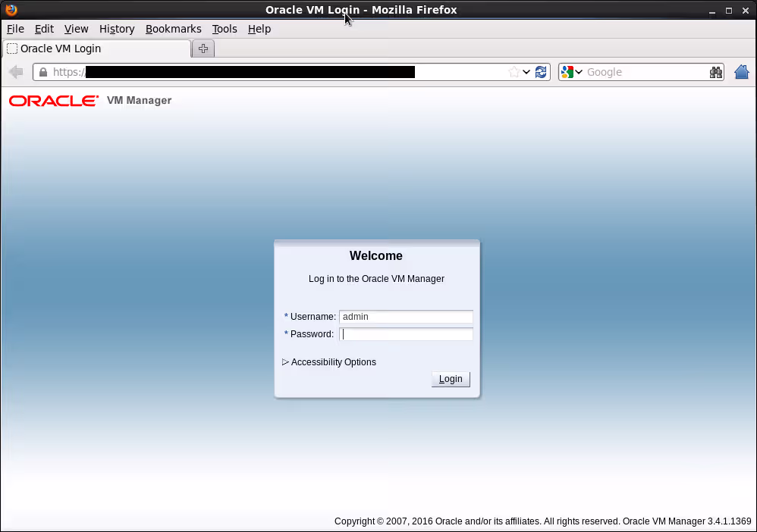Click the binoculars search icon
This screenshot has height=532, width=757.
pos(715,72)
